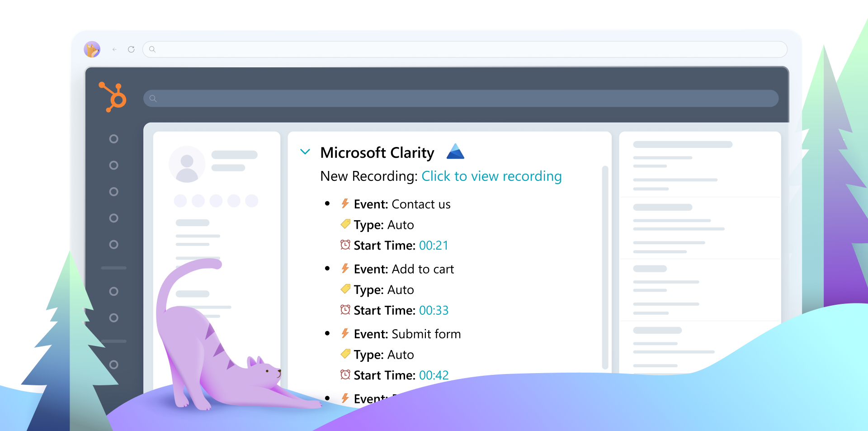This screenshot has height=431, width=868.
Task: Click the fox avatar in the browser bar
Action: click(x=92, y=49)
